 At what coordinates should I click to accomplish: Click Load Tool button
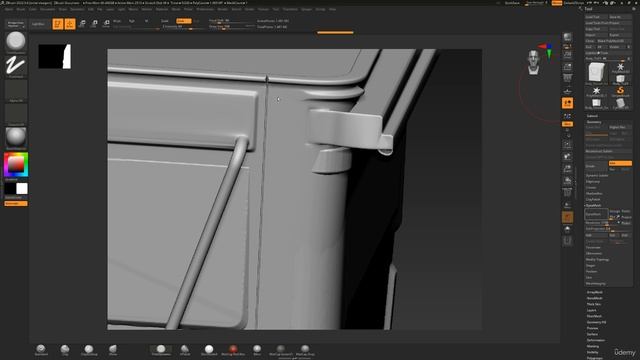coord(596,17)
